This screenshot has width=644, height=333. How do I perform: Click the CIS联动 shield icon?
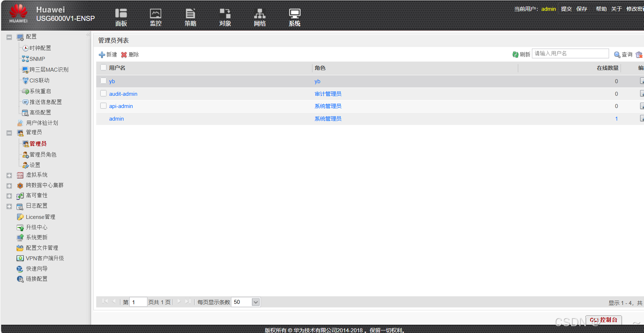click(x=26, y=81)
